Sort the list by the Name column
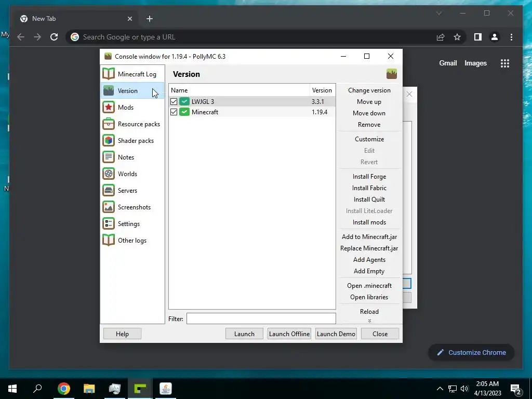The image size is (532, 399). [239, 90]
